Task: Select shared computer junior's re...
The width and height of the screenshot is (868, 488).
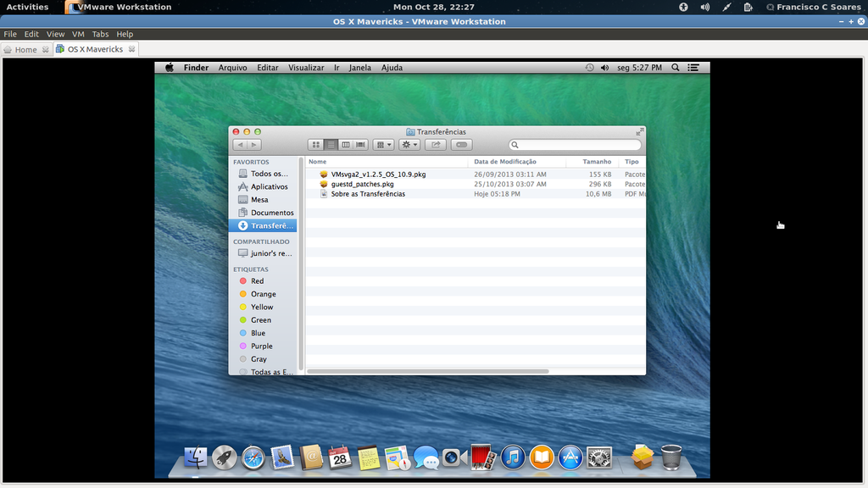Action: click(264, 253)
